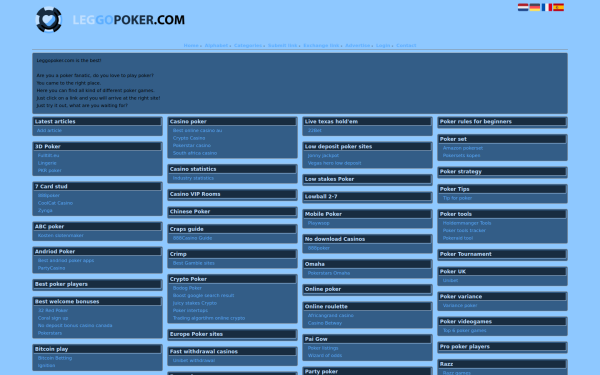
Task: Open Unibet link under Poker UK
Action: [450, 280]
